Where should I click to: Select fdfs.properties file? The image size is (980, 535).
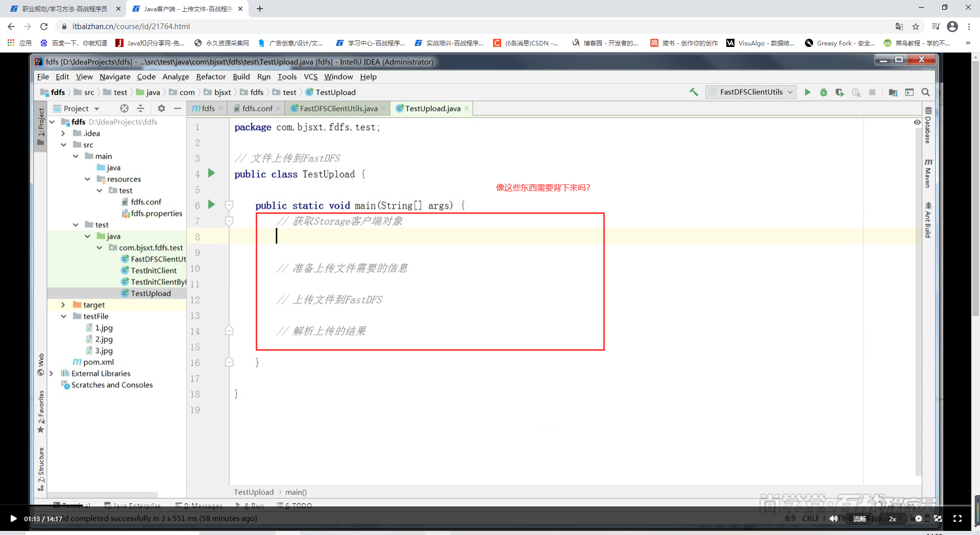click(x=156, y=213)
